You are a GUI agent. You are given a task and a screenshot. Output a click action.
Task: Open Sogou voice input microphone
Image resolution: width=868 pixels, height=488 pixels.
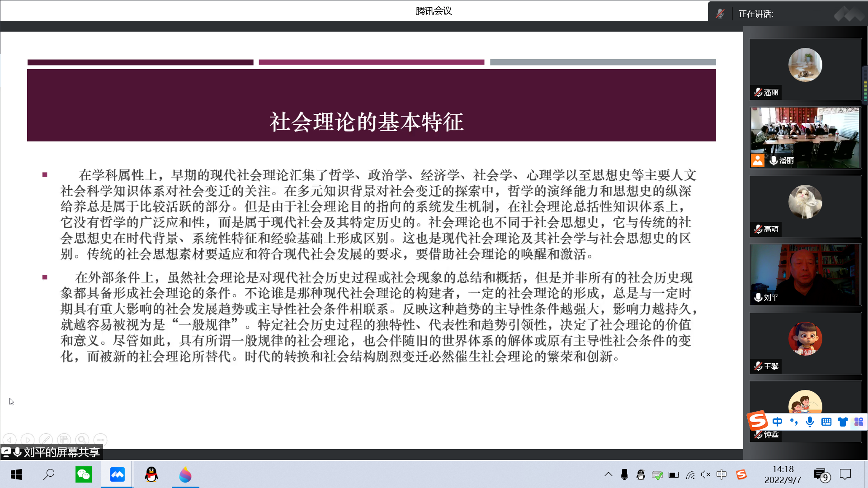click(810, 422)
